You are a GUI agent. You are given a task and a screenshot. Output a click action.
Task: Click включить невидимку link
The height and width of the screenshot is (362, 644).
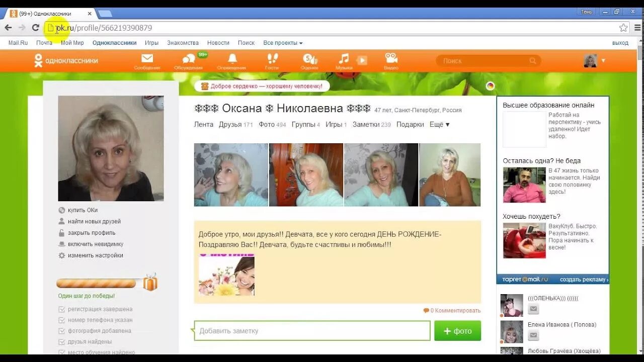[x=96, y=244]
